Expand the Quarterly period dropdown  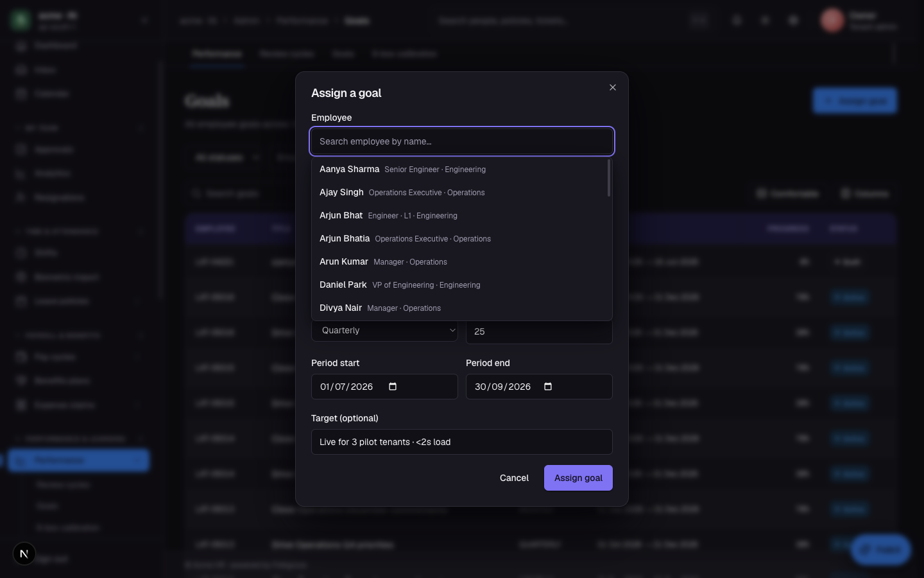pos(384,330)
